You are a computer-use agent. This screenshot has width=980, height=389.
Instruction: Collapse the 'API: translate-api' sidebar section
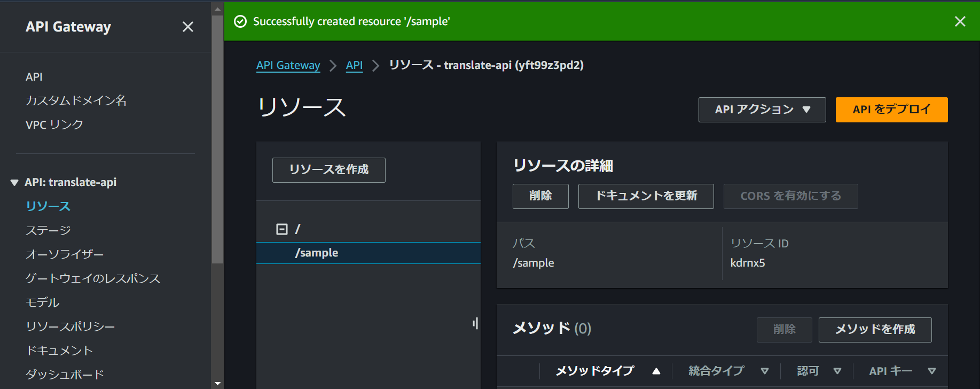click(x=14, y=183)
